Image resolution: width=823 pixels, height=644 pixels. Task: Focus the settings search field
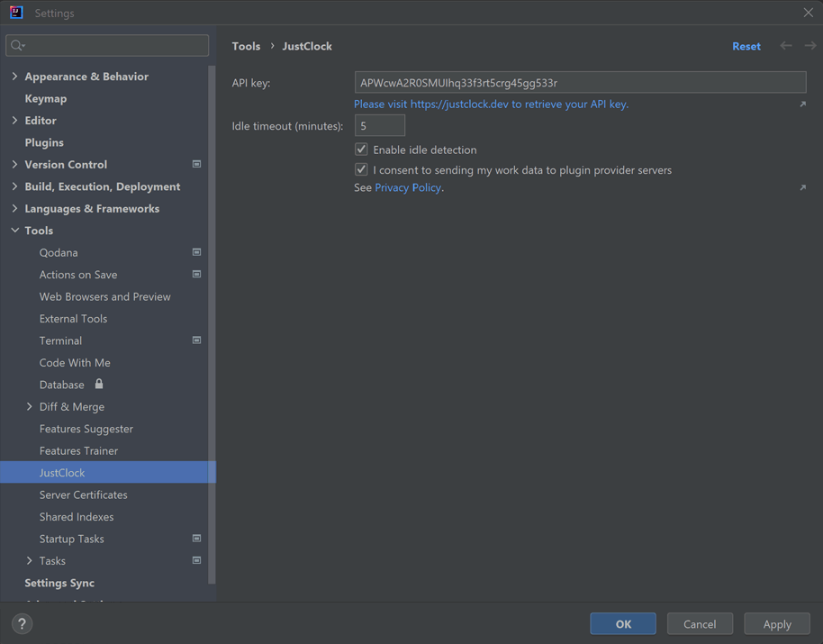[107, 46]
